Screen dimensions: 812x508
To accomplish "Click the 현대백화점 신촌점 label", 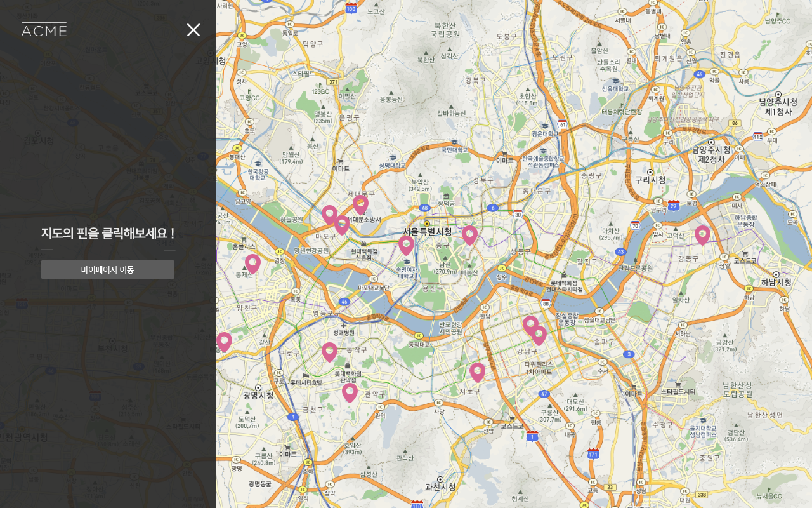I will tap(364, 254).
